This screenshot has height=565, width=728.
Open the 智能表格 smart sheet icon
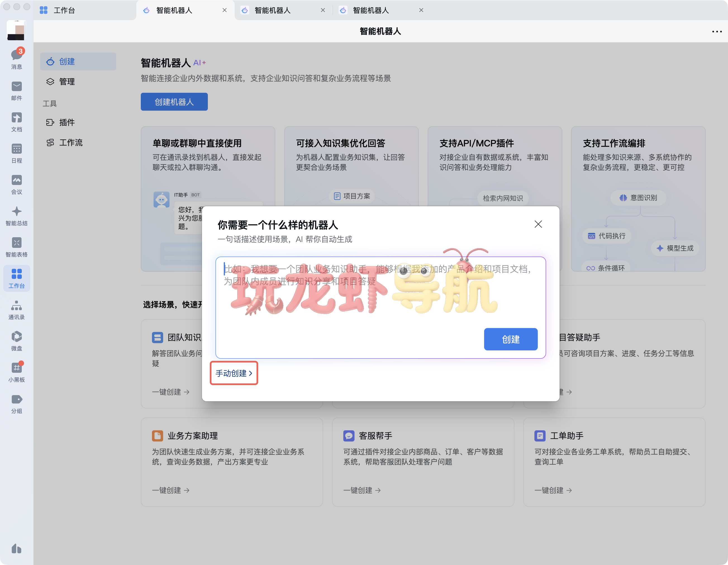[16, 247]
